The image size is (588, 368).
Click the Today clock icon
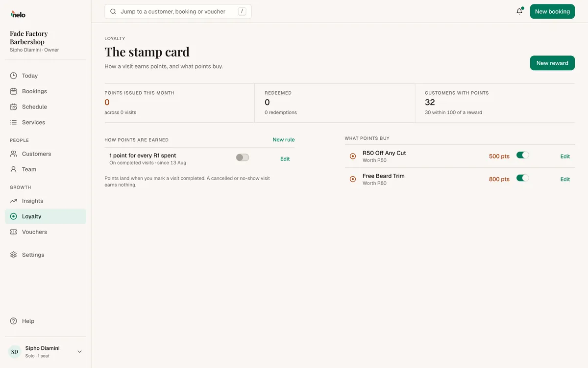[13, 76]
